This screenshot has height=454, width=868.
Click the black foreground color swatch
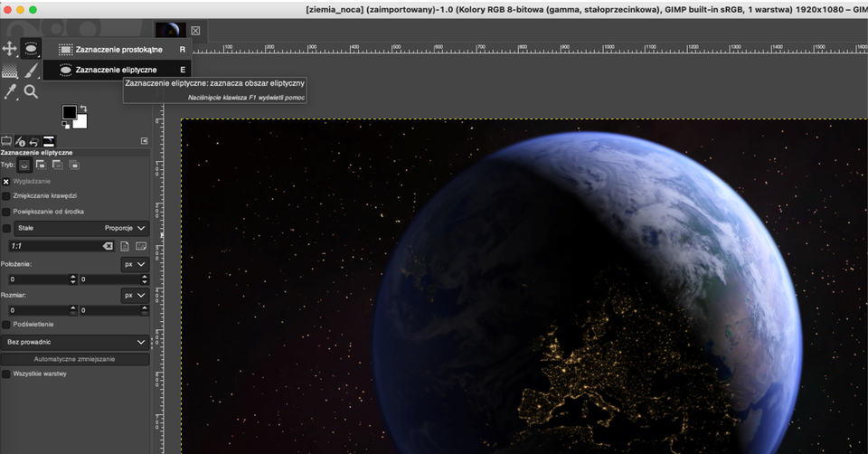70,113
